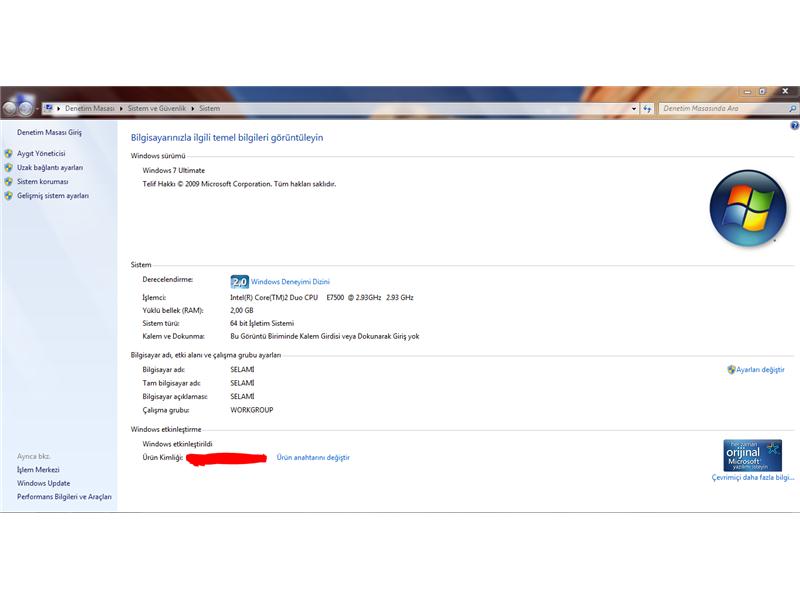
Task: Open İşlem Merkezi link
Action: pyautogui.click(x=38, y=469)
